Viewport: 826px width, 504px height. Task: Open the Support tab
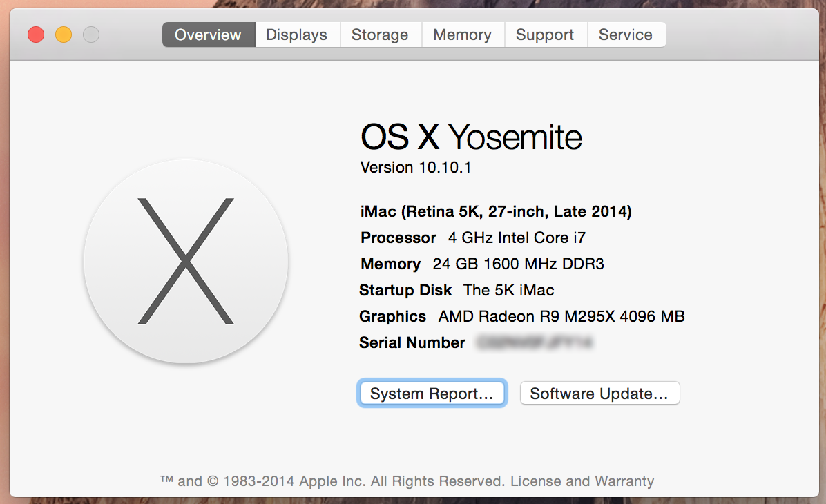545,35
